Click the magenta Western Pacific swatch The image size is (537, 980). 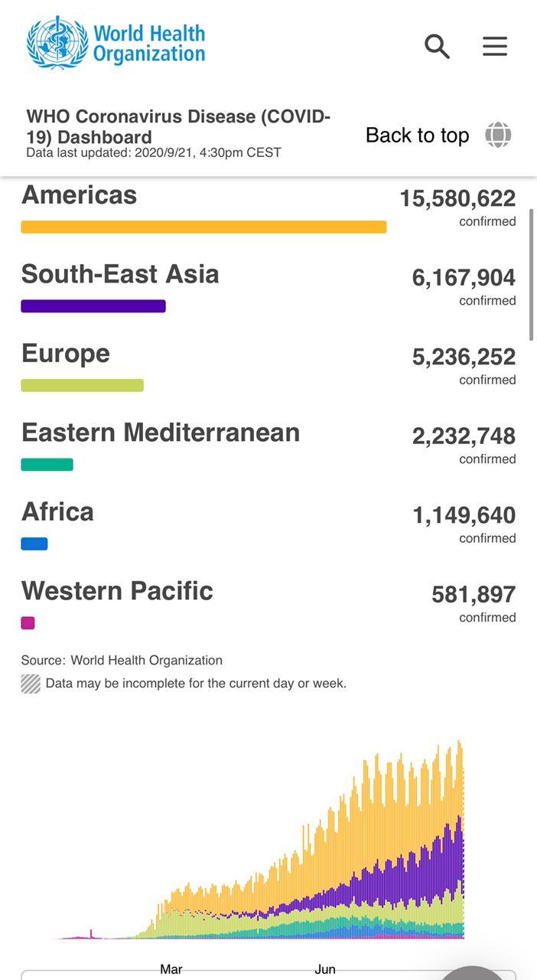(x=28, y=623)
